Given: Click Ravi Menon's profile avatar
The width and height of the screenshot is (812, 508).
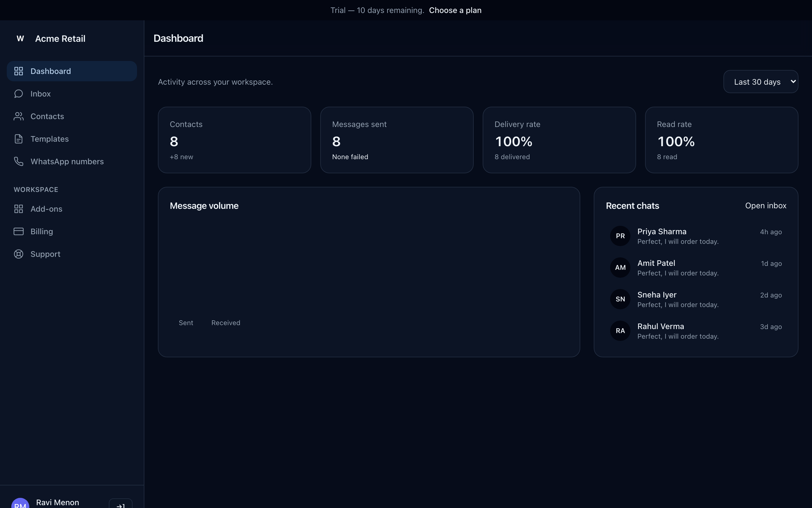Looking at the screenshot, I should [20, 503].
